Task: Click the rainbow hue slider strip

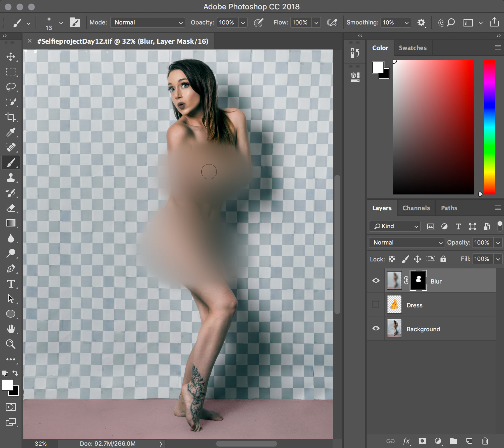Action: (489, 127)
